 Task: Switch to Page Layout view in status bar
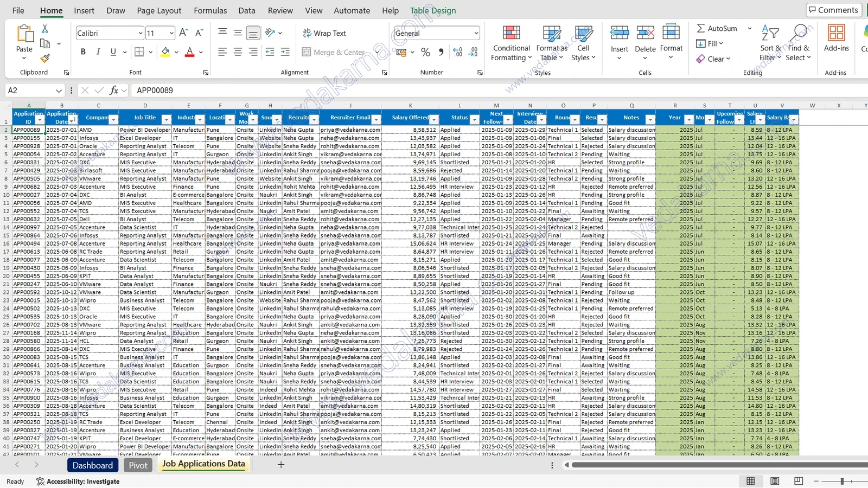point(775,481)
